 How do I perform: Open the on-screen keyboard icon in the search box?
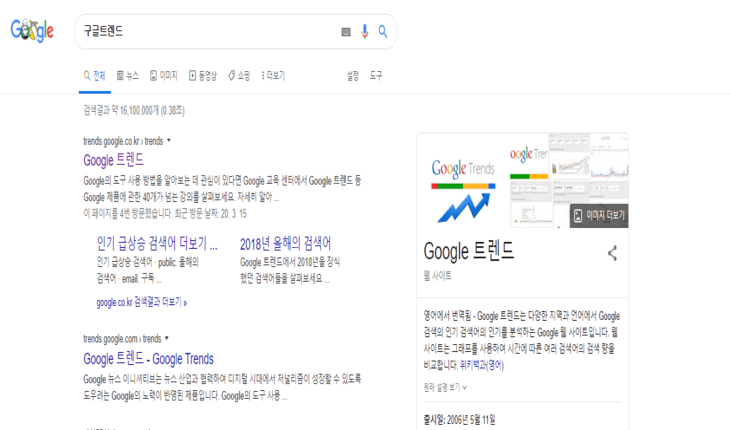346,32
